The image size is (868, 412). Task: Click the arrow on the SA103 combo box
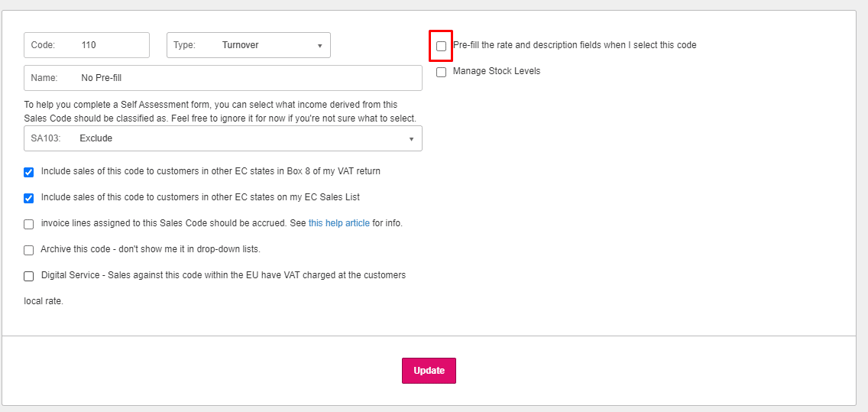(x=411, y=139)
